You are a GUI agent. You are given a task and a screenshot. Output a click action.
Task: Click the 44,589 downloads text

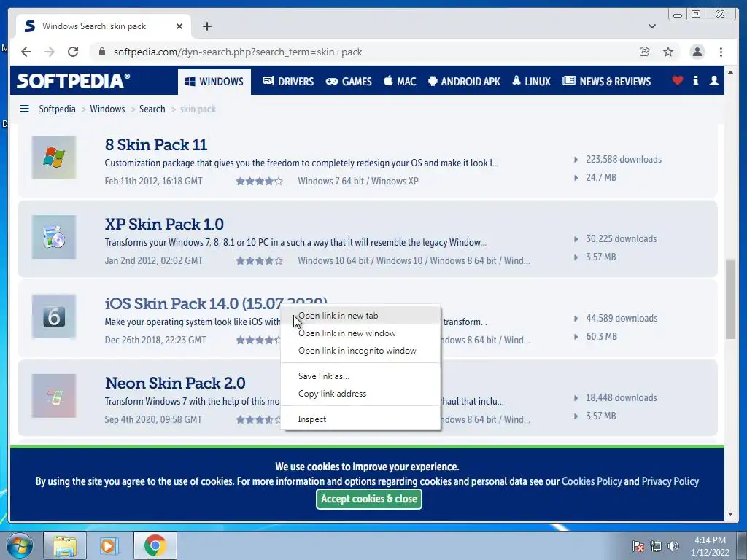coord(622,319)
